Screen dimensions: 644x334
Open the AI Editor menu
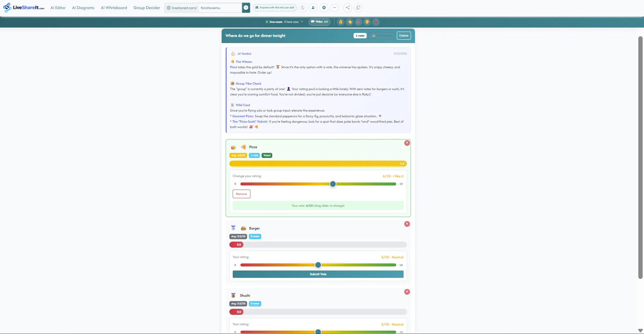[58, 8]
